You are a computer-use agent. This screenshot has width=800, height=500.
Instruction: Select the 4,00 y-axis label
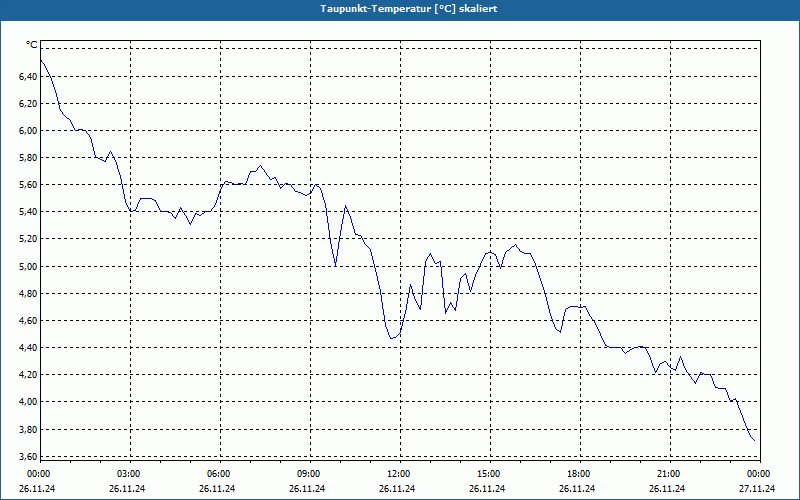coord(28,402)
